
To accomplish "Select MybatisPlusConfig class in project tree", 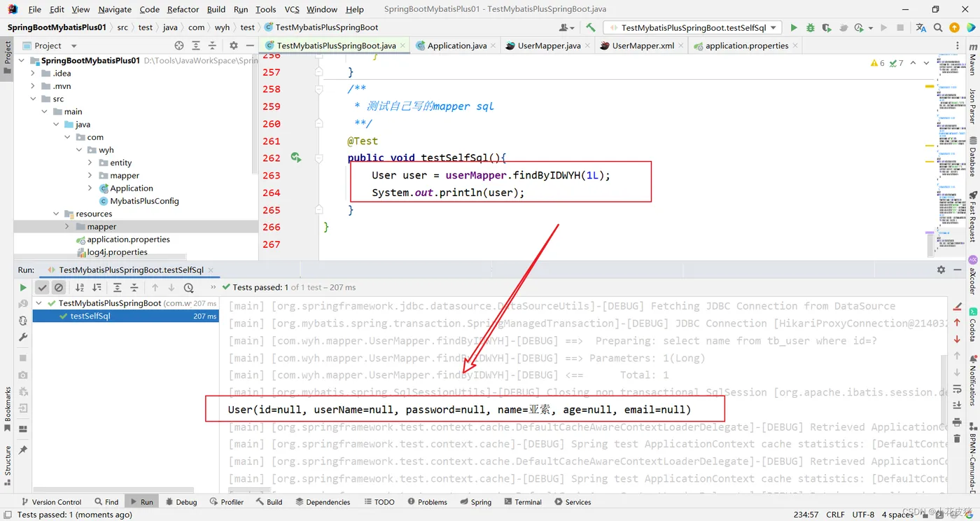I will tap(144, 201).
